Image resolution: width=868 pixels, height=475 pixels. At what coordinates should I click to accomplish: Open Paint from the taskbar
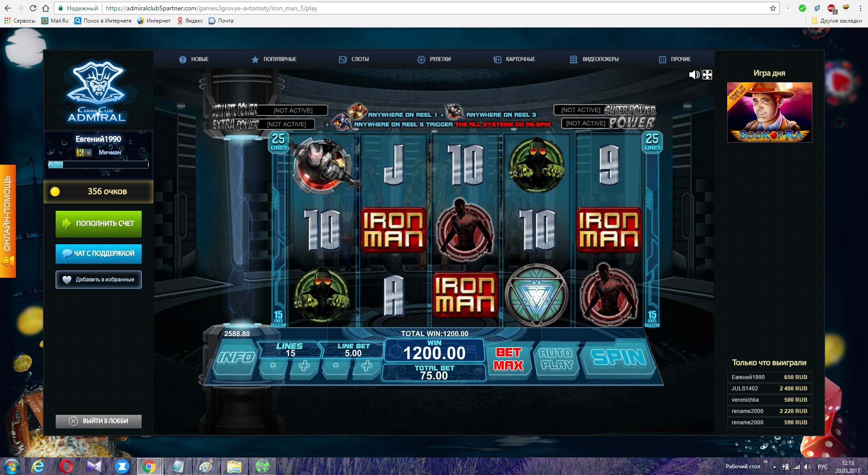click(206, 466)
